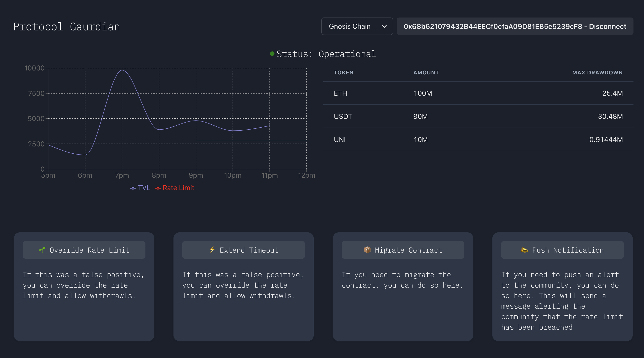Image resolution: width=644 pixels, height=358 pixels.
Task: Click the TVL legend marker icon
Action: tap(133, 188)
